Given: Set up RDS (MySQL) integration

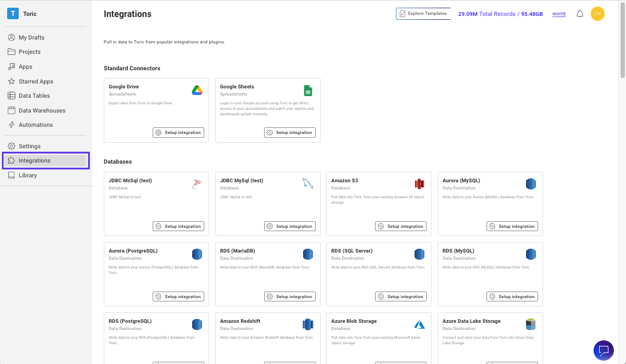Looking at the screenshot, I should pyautogui.click(x=512, y=296).
